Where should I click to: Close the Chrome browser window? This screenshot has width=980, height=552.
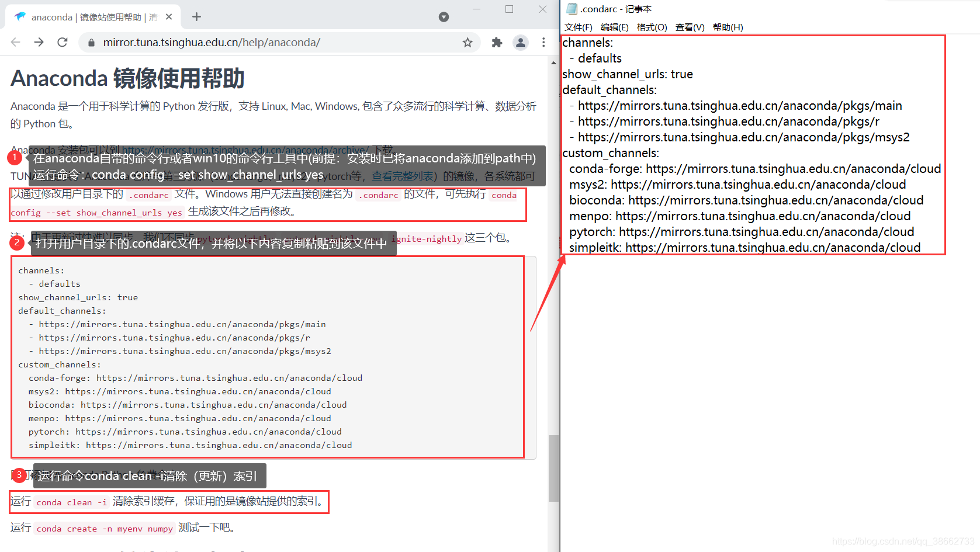click(x=542, y=9)
